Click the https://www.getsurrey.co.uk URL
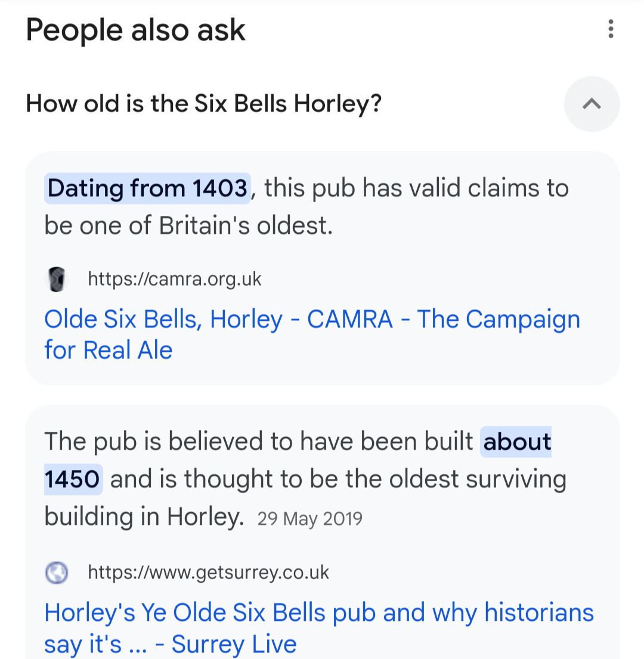 208,573
